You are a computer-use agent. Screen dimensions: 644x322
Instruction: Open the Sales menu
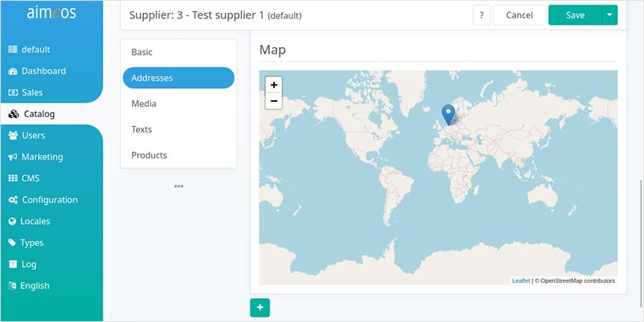click(32, 93)
